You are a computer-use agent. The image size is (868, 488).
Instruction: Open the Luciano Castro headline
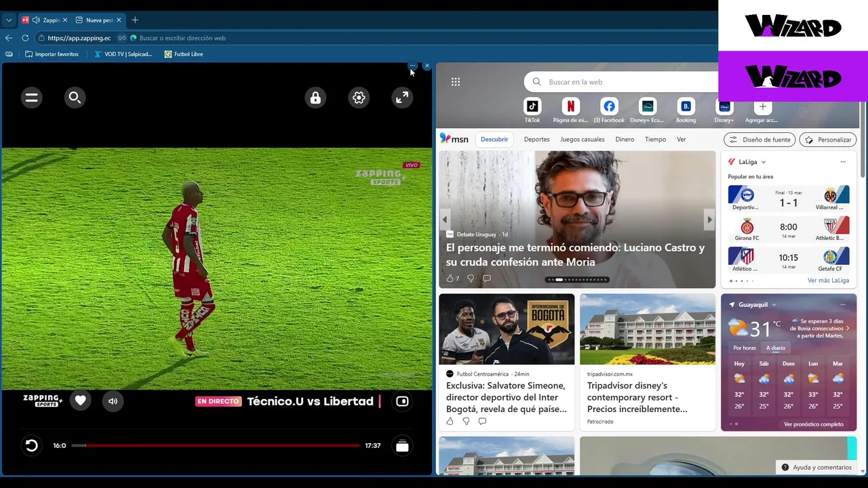pyautogui.click(x=575, y=255)
